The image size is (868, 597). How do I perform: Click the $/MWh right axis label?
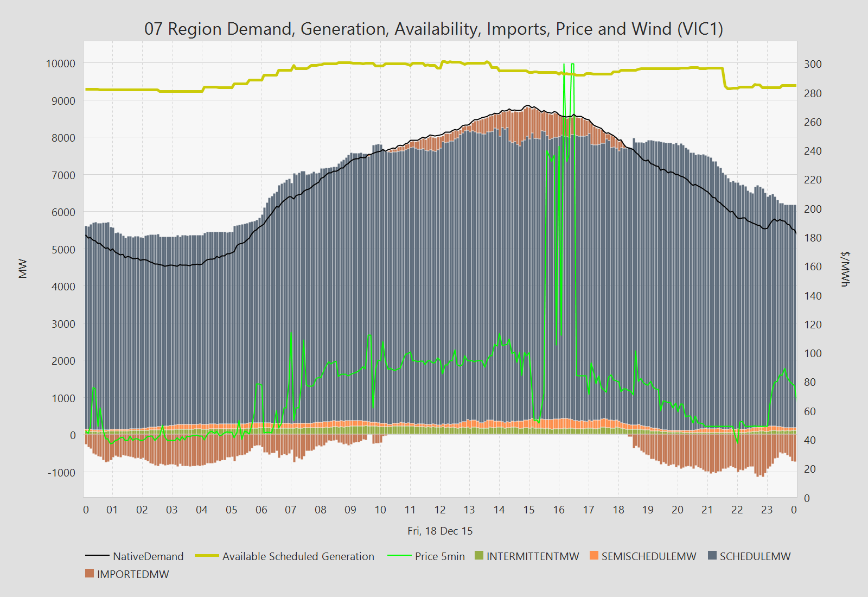click(x=845, y=269)
